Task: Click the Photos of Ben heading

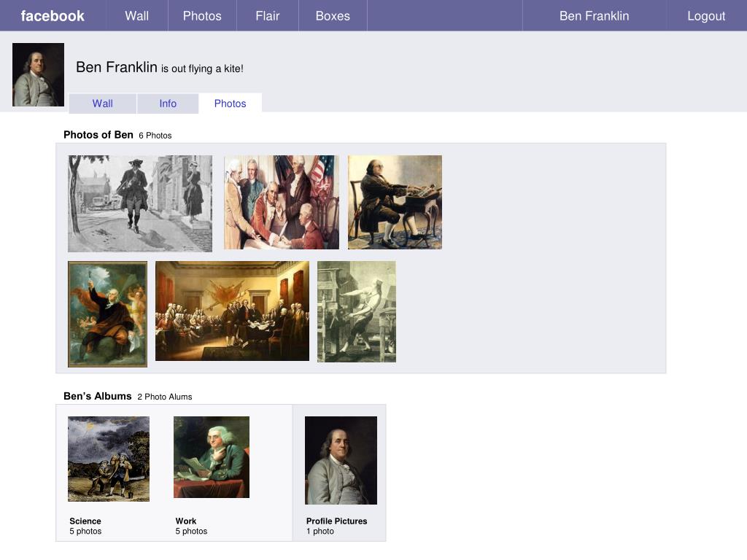Action: (x=98, y=135)
